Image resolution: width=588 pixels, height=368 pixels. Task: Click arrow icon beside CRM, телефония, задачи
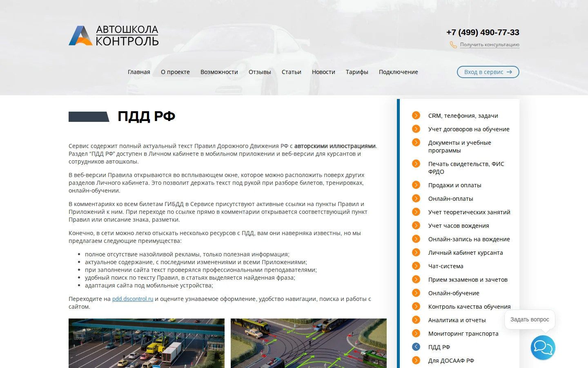[x=416, y=115]
